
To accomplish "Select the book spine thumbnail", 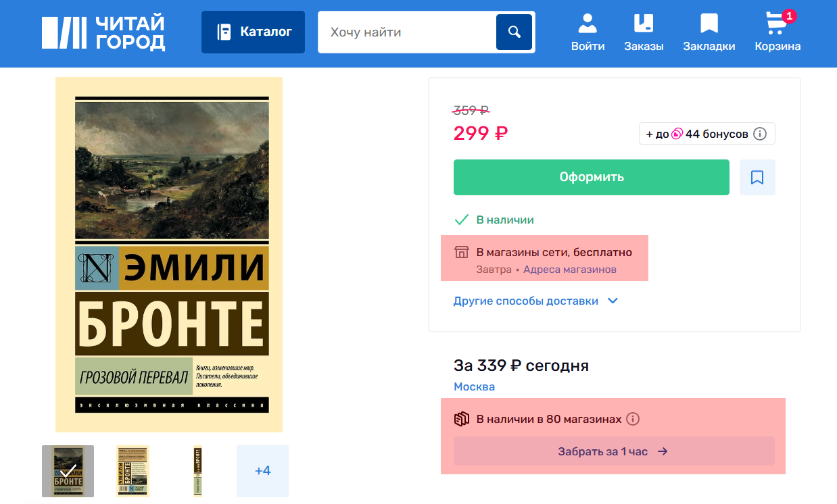I will 197,471.
